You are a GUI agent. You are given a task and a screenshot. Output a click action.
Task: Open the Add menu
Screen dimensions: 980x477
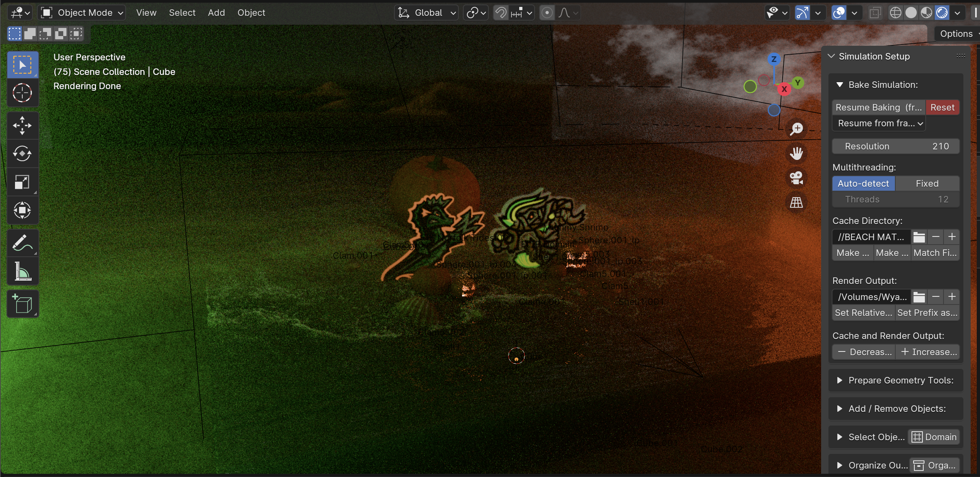click(x=216, y=13)
